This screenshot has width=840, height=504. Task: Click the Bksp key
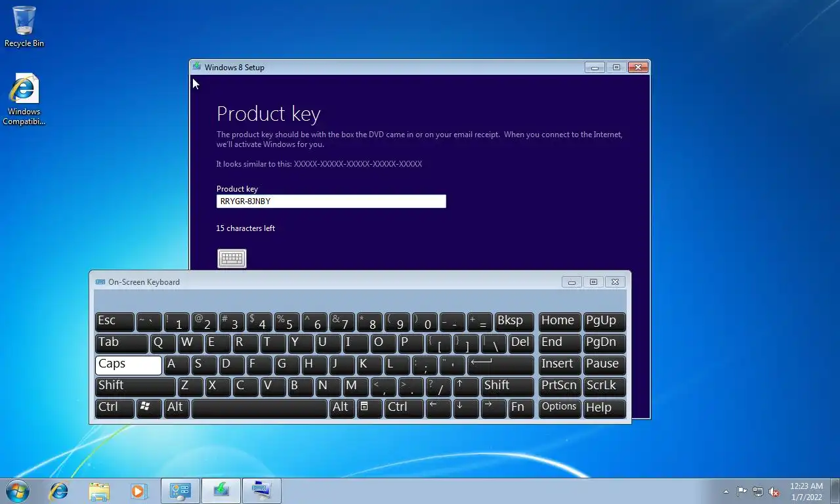pos(514,322)
